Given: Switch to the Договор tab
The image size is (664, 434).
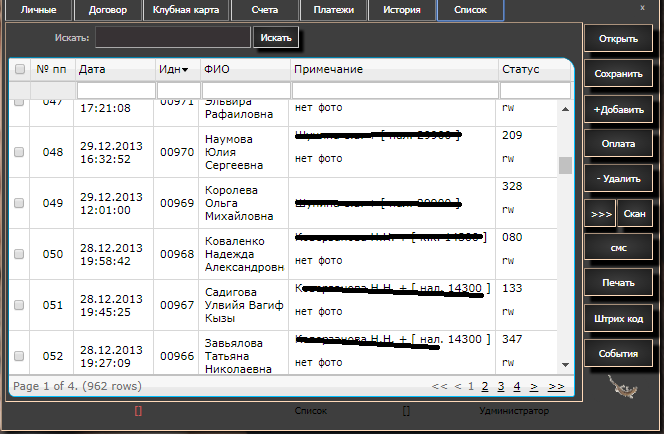Looking at the screenshot, I should (108, 10).
